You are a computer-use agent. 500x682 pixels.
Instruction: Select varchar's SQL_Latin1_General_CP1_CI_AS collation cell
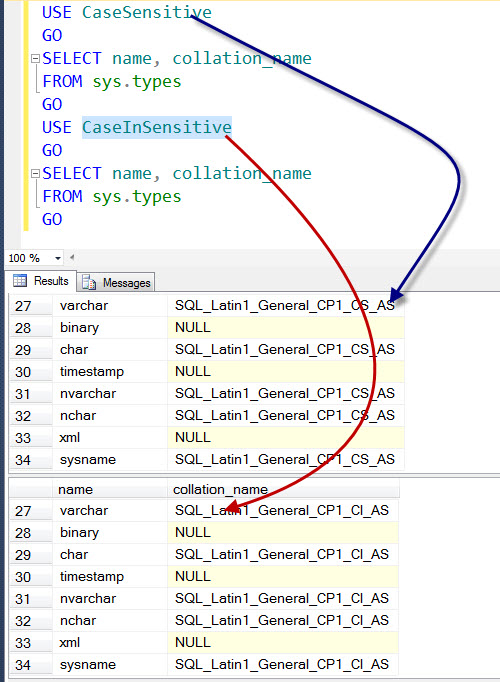(x=283, y=510)
